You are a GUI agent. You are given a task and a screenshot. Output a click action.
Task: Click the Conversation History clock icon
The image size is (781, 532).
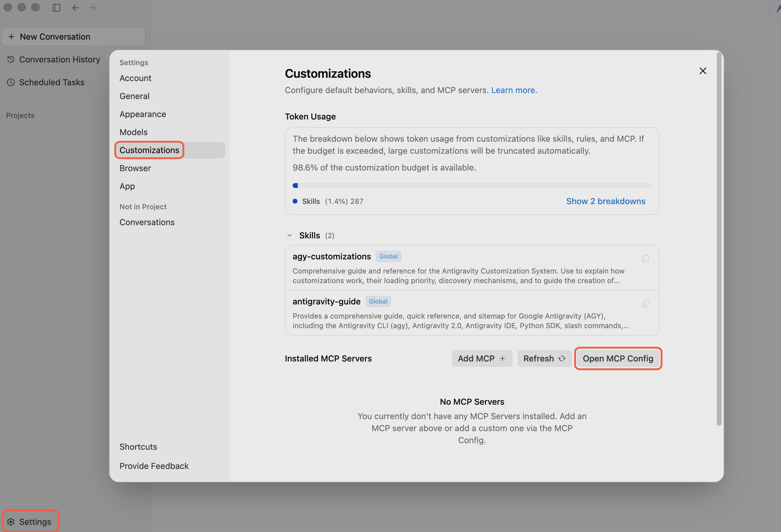[11, 59]
